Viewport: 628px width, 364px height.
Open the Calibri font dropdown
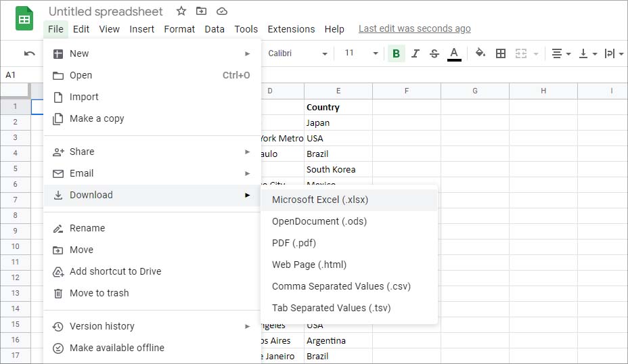click(x=297, y=53)
